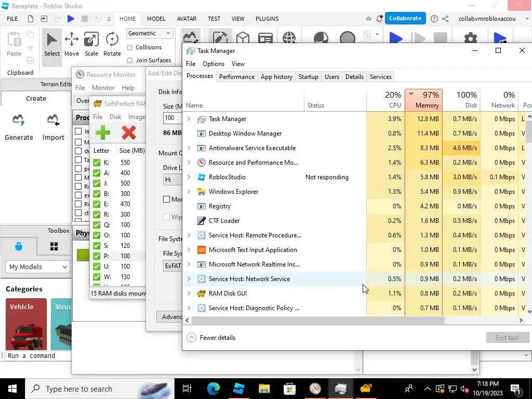The image size is (532, 399).
Task: Open File Explorer from the taskbar
Action: coord(264,389)
